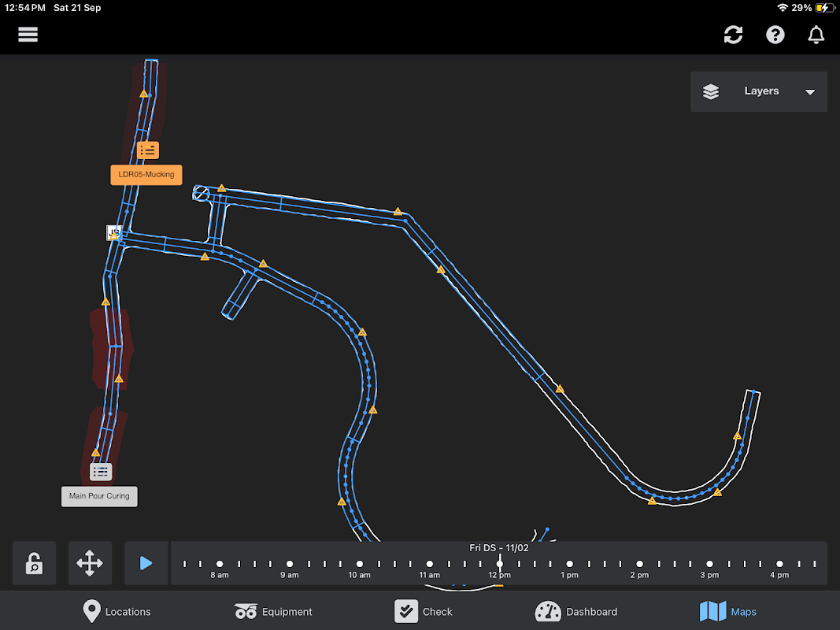
Task: Tap the battery status indicator
Action: click(x=824, y=8)
